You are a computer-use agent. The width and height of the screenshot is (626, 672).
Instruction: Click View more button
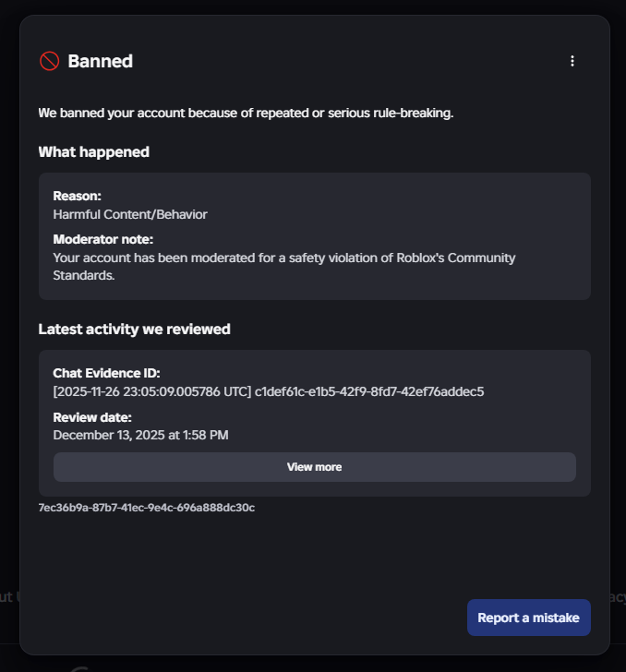click(314, 467)
